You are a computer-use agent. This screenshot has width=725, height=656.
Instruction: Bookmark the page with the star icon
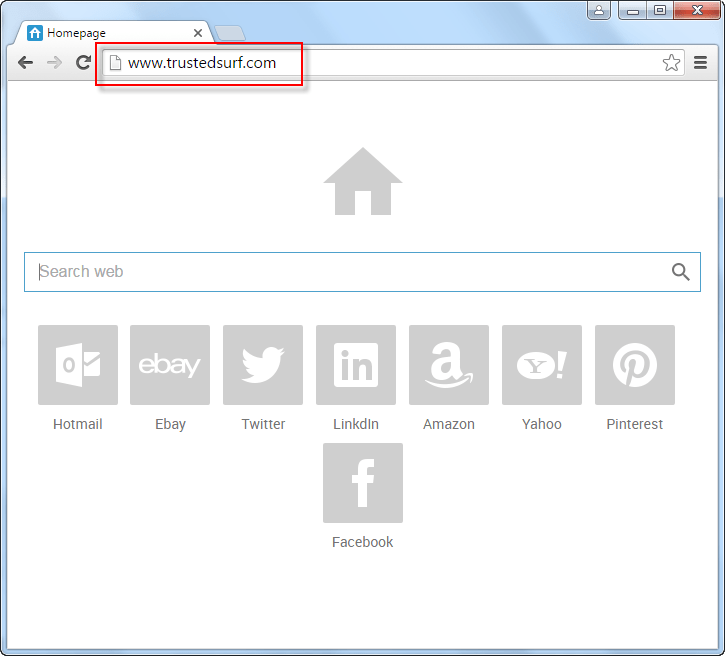tap(671, 62)
